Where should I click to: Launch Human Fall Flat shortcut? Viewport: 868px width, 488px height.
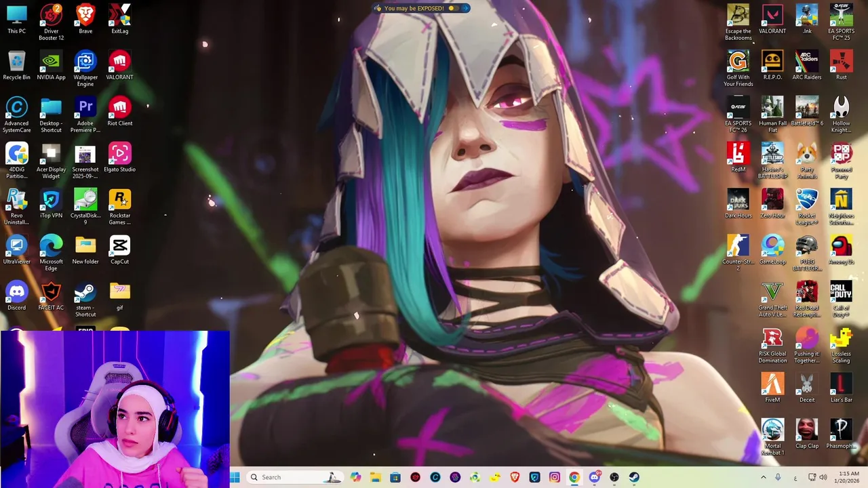click(772, 115)
